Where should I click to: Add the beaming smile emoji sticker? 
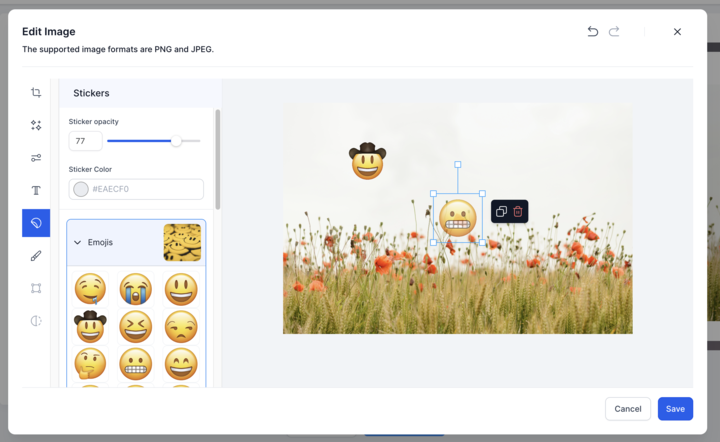(x=181, y=364)
